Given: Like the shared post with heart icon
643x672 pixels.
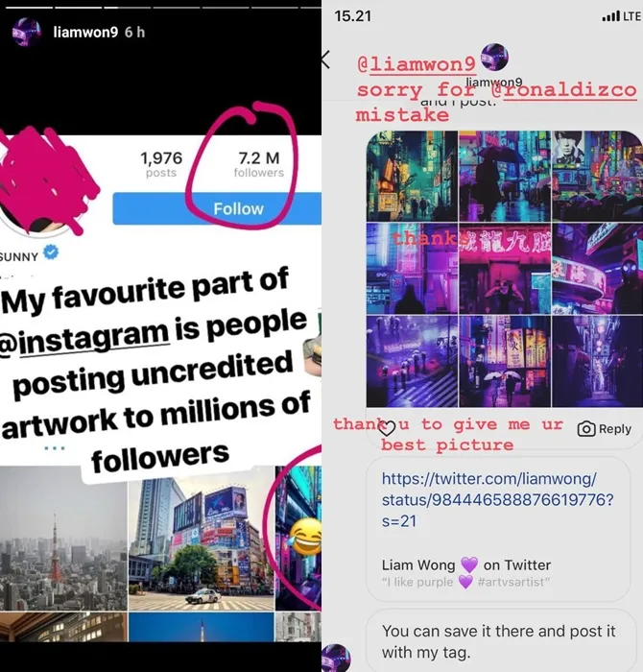Looking at the screenshot, I should pos(388,428).
